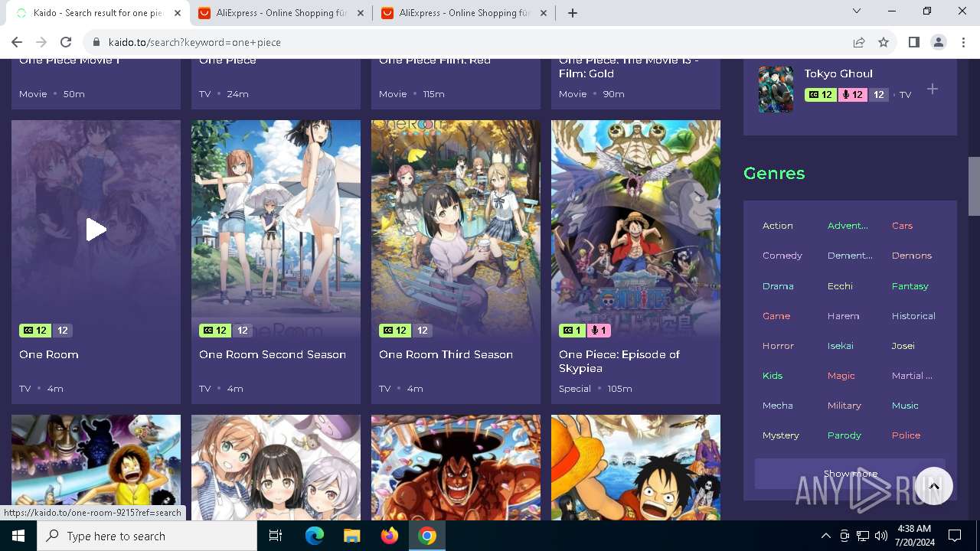Select the Josei genre
Viewport: 980px width, 551px height.
(x=903, y=346)
